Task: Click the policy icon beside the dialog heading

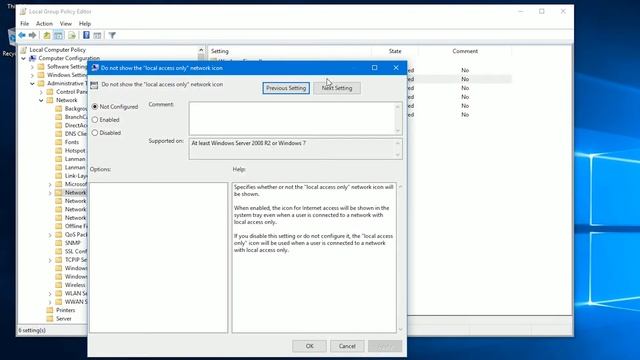Action: (x=94, y=85)
